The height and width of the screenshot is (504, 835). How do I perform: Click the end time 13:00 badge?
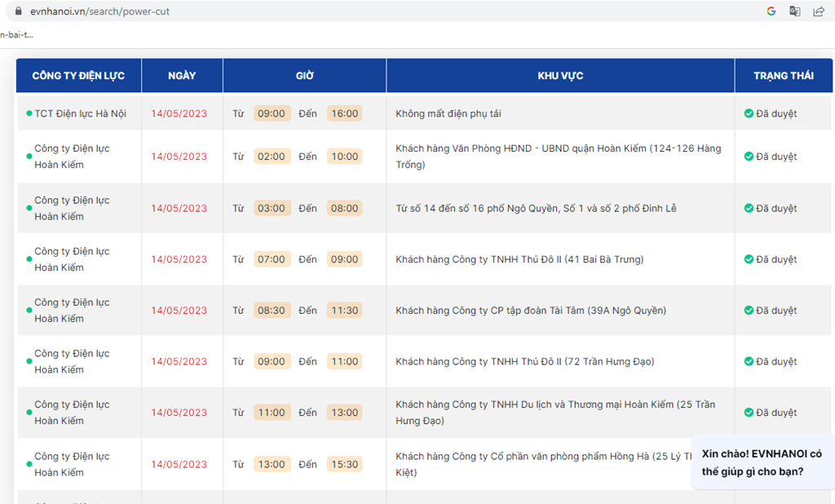tap(345, 413)
